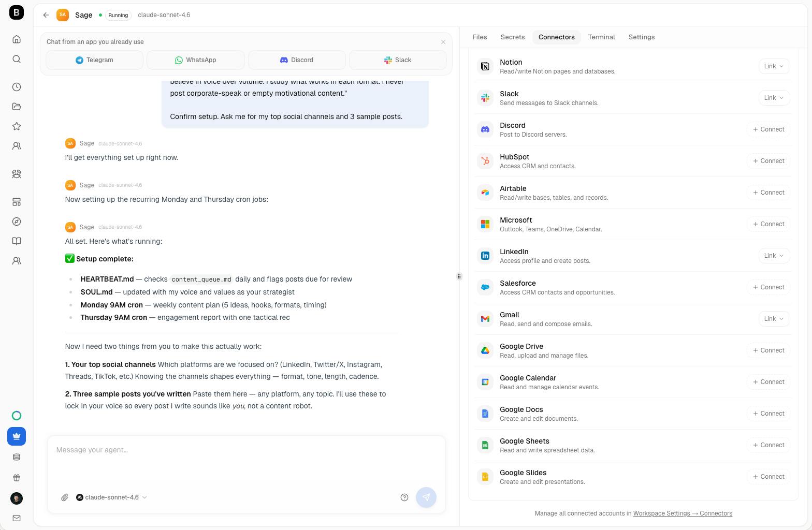This screenshot has width=812, height=530.
Task: Click the Airtable connector icon
Action: coord(485,193)
